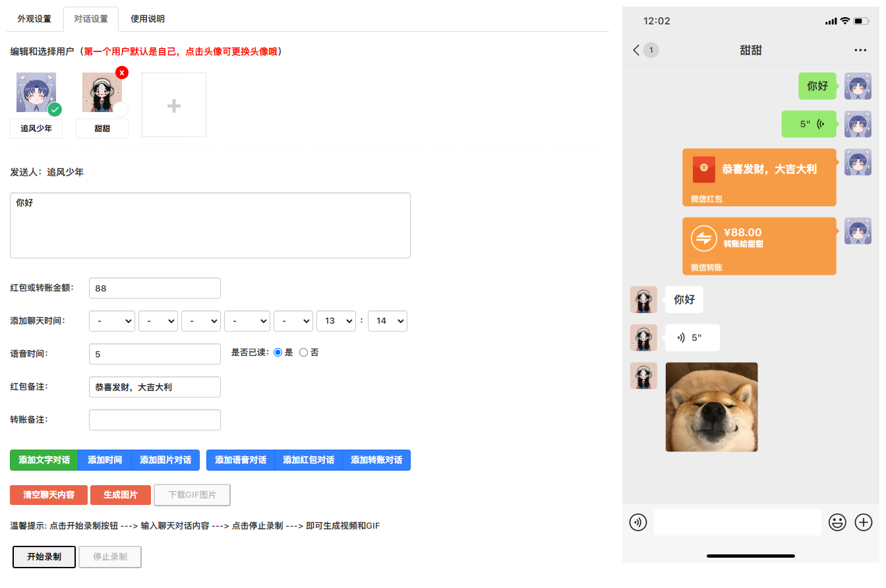Click the plus icon beside the chat input bar
This screenshot has height=588, width=886.
(864, 522)
